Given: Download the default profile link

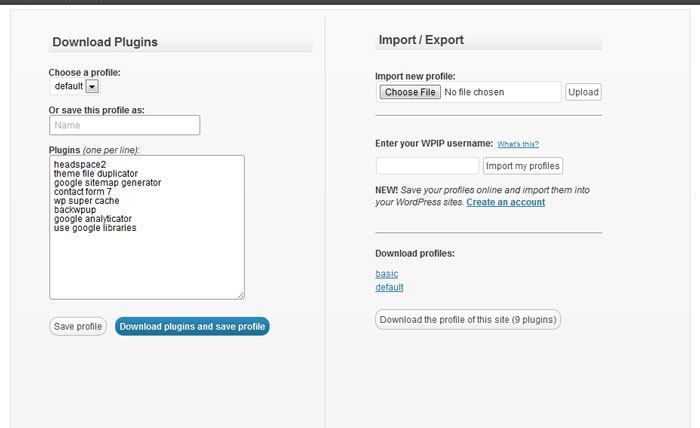Looking at the screenshot, I should (x=389, y=287).
